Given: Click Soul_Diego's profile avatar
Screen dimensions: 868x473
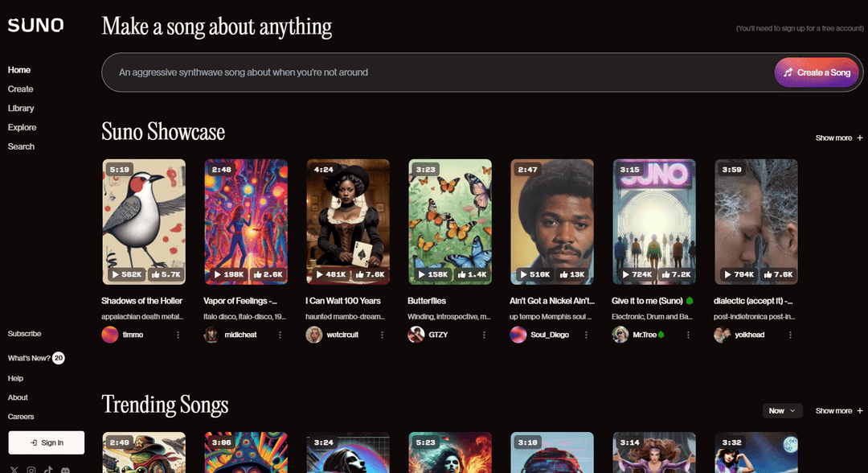Looking at the screenshot, I should click(x=518, y=335).
